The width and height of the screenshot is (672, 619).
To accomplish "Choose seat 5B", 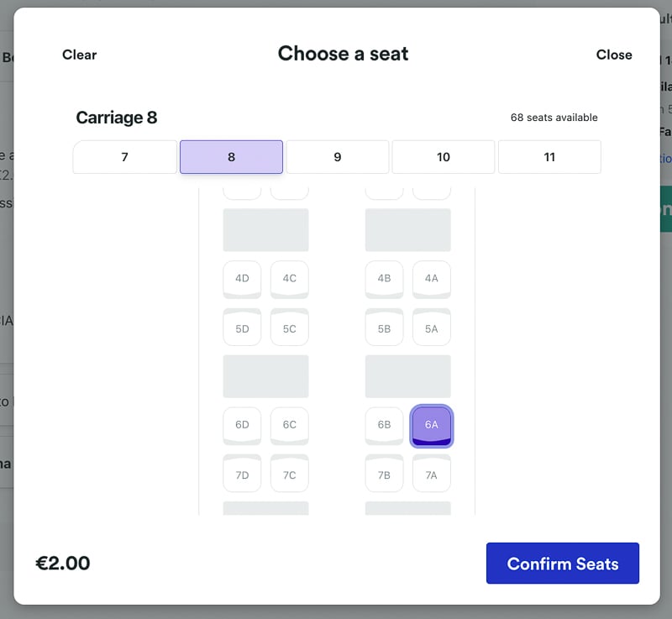I will point(384,328).
